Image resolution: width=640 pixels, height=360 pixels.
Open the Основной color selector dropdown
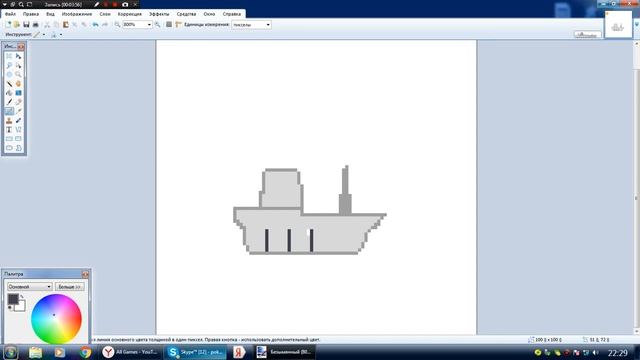click(29, 287)
